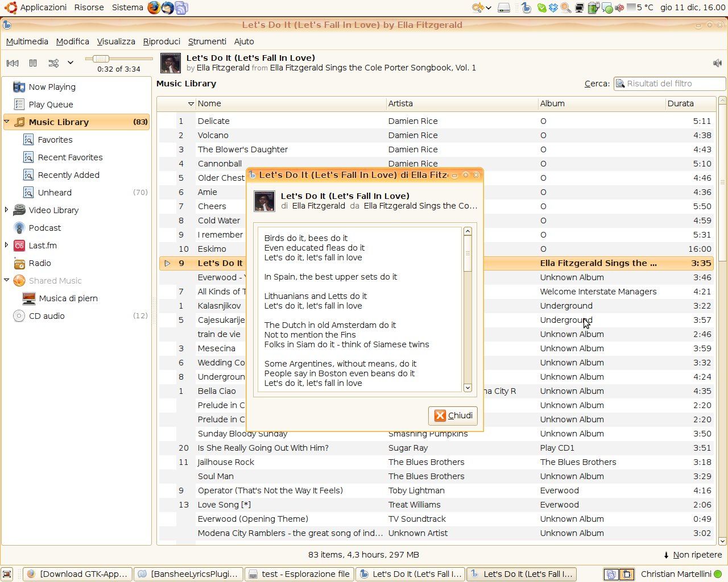The height and width of the screenshot is (582, 728).
Task: Click the lyrics dialog album thumbnail
Action: point(264,201)
